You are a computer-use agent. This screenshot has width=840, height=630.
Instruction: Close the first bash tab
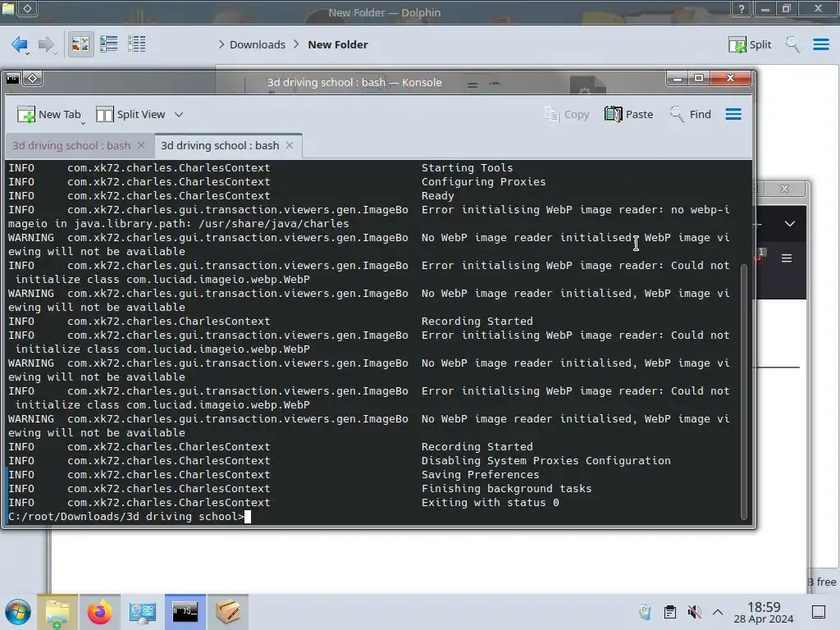coord(141,146)
